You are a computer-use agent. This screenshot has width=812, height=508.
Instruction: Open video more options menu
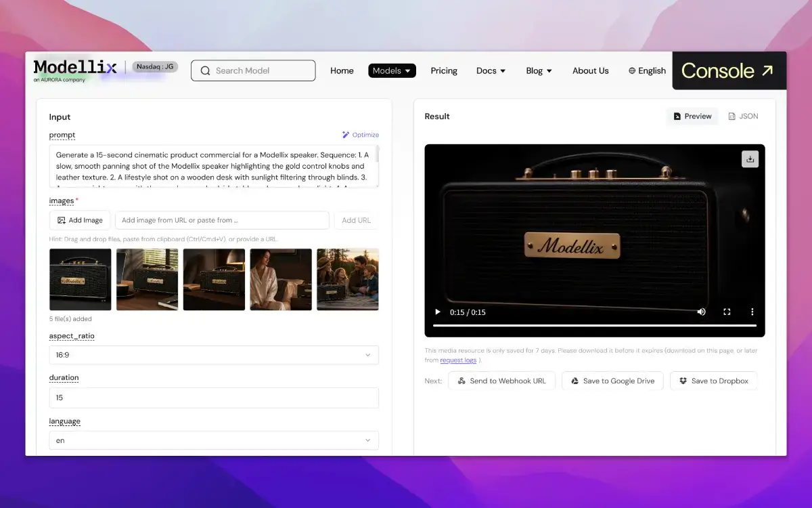[x=752, y=312]
